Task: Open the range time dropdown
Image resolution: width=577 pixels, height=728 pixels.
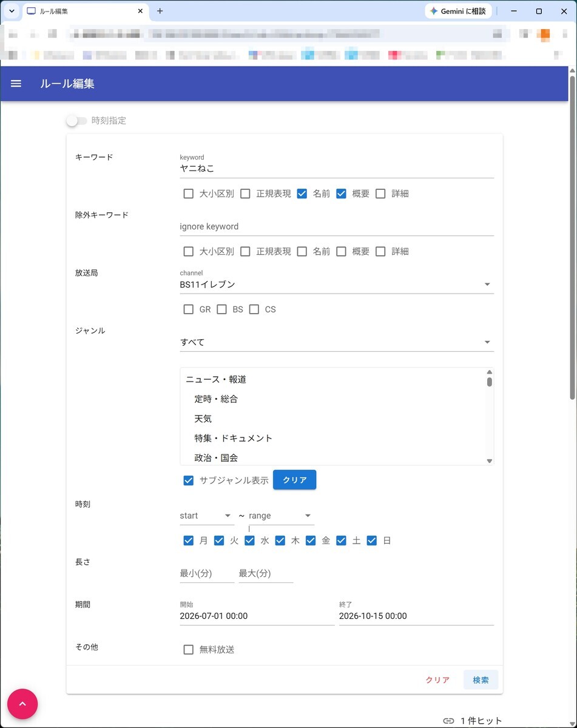Action: (282, 516)
